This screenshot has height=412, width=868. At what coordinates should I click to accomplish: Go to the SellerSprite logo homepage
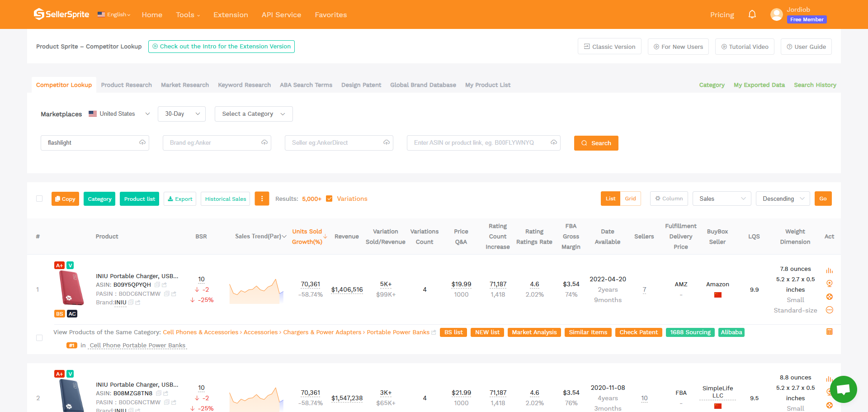[x=61, y=14]
